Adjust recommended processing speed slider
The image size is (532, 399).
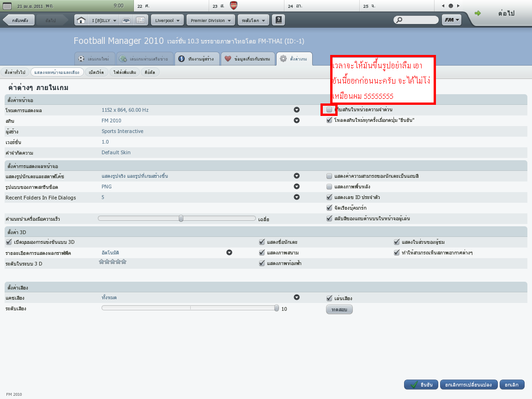181,218
